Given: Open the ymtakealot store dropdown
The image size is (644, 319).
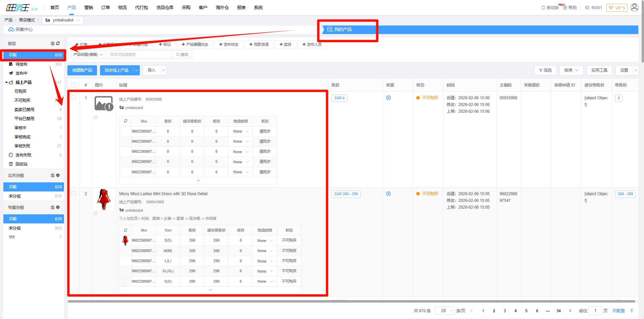Looking at the screenshot, I should point(63,20).
